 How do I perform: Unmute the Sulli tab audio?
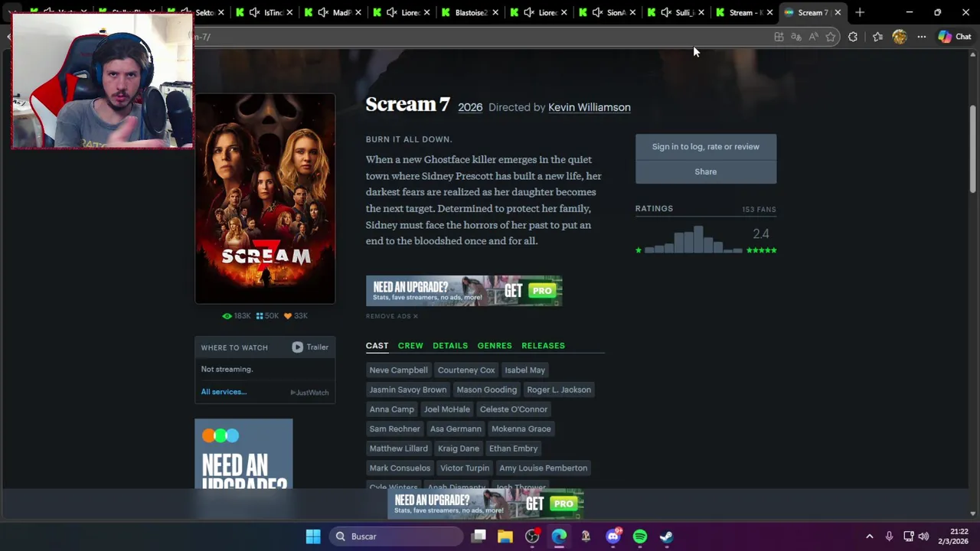point(667,12)
